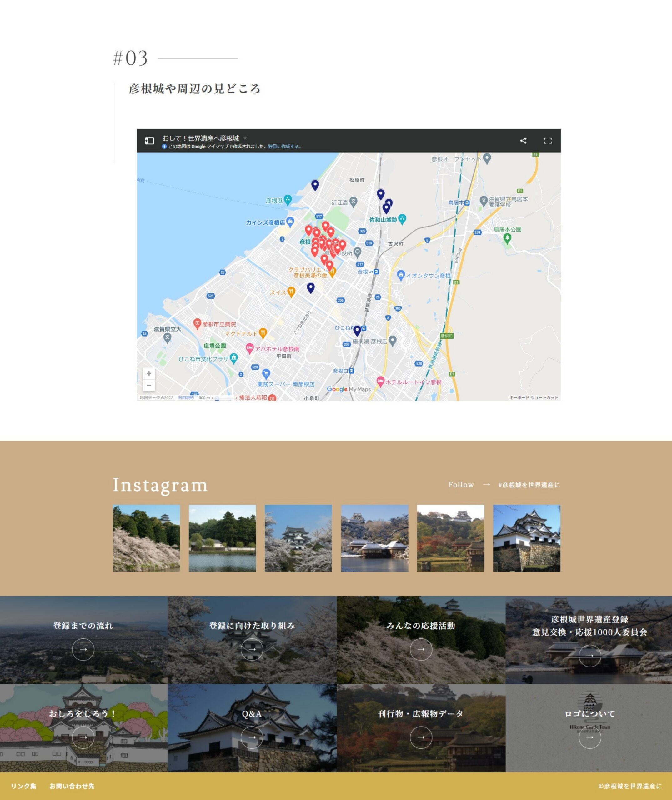Screen dimensions: 672x800
Task: Star the おして！世界遺産へ彦根城 map
Action: [x=245, y=138]
